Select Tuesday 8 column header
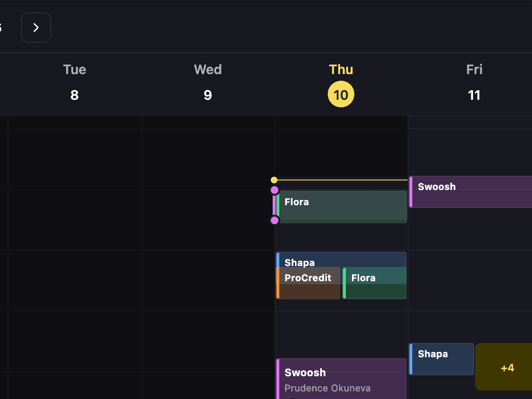532x399 pixels. [75, 83]
